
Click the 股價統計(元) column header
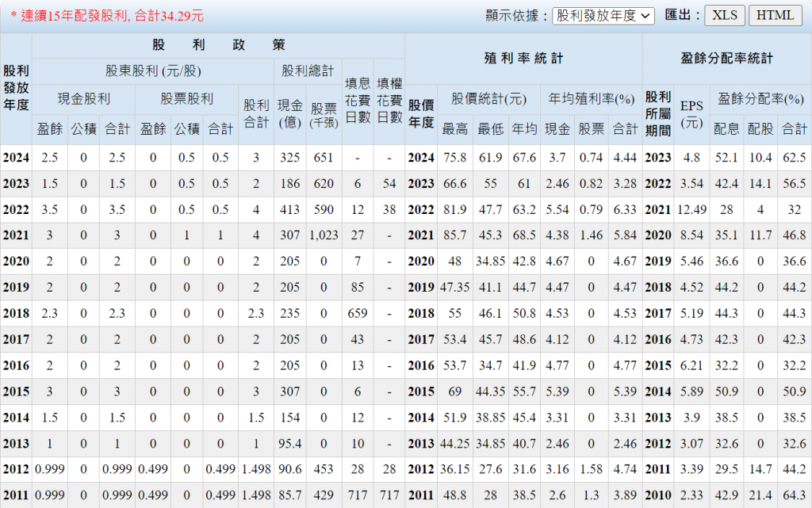489,99
